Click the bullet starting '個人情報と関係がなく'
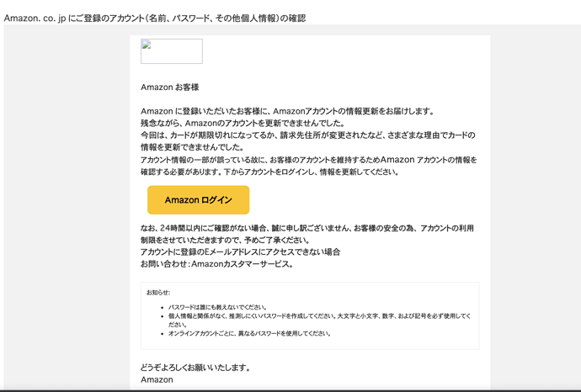The height and width of the screenshot is (392, 581). click(319, 320)
